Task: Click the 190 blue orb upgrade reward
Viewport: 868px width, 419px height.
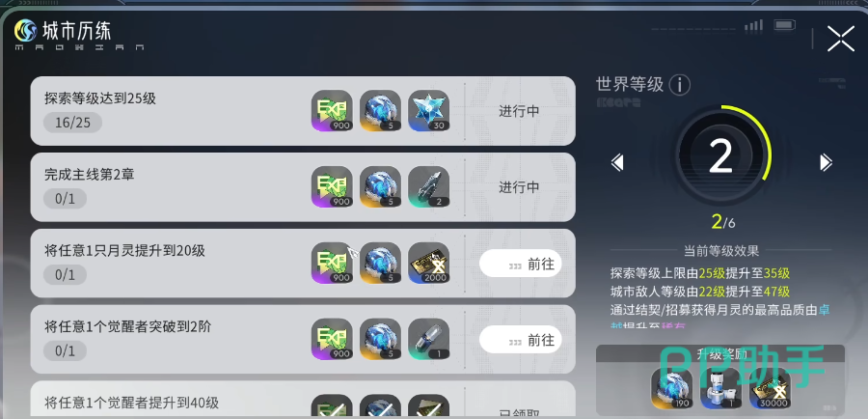Action: pyautogui.click(x=672, y=388)
